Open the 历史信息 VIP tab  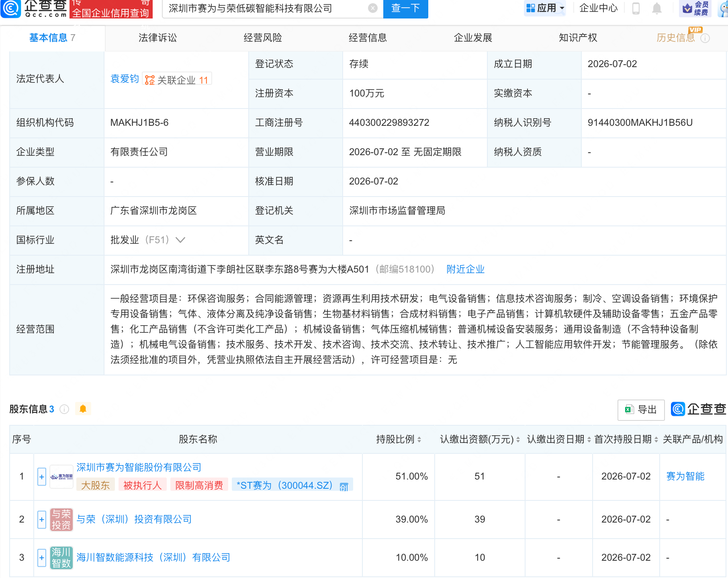(676, 38)
